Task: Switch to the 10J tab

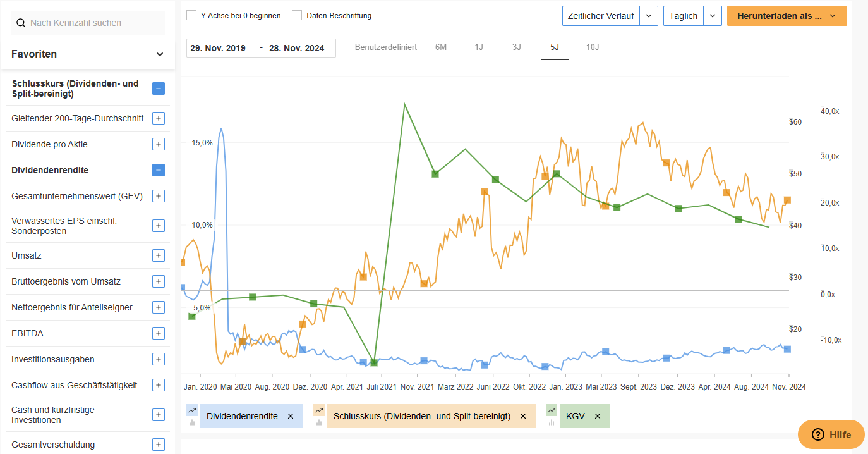Action: 592,47
